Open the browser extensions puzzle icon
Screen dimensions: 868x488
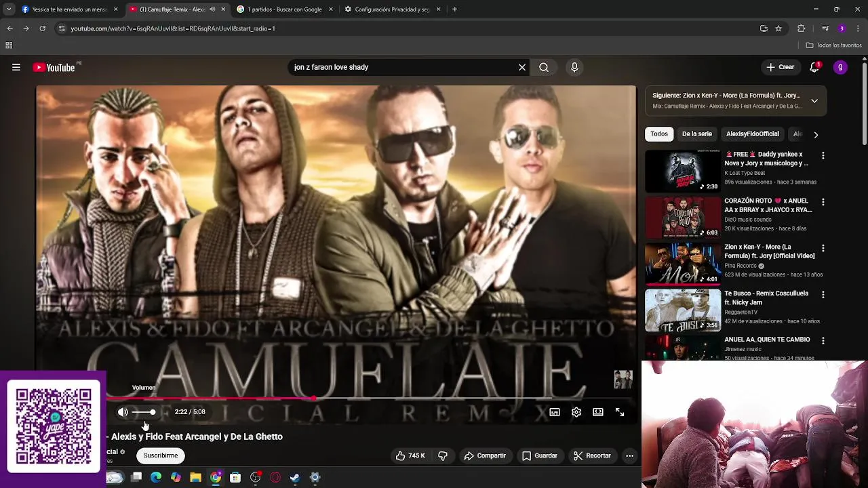pyautogui.click(x=802, y=28)
